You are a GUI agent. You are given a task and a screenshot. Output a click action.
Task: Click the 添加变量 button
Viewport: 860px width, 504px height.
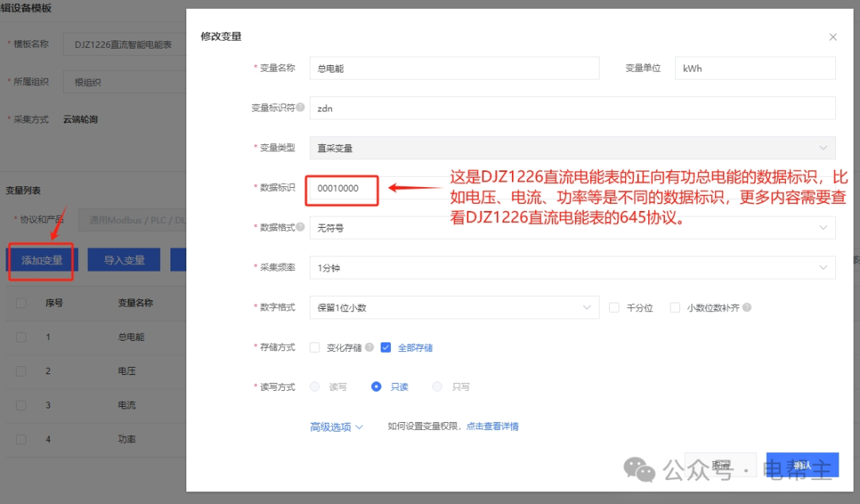click(x=41, y=260)
